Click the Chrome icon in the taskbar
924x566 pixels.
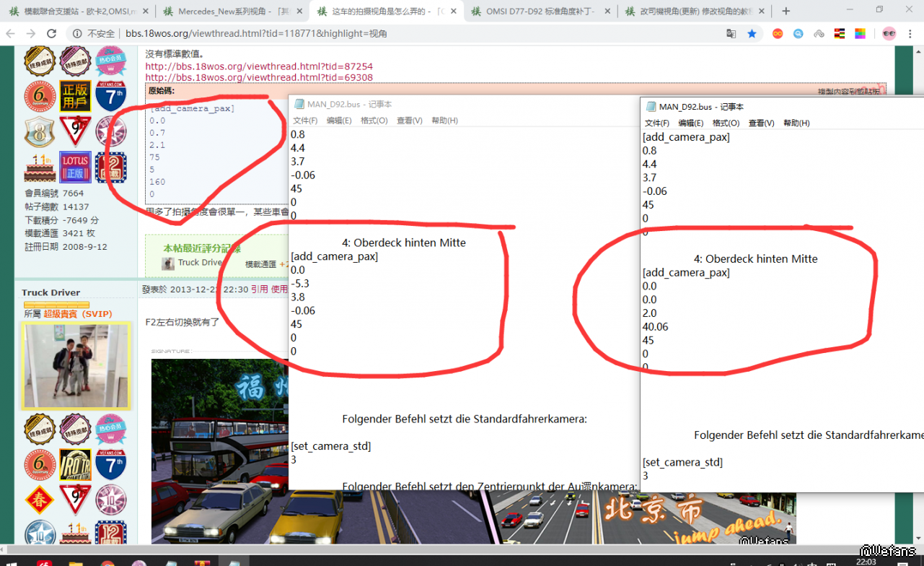107,563
